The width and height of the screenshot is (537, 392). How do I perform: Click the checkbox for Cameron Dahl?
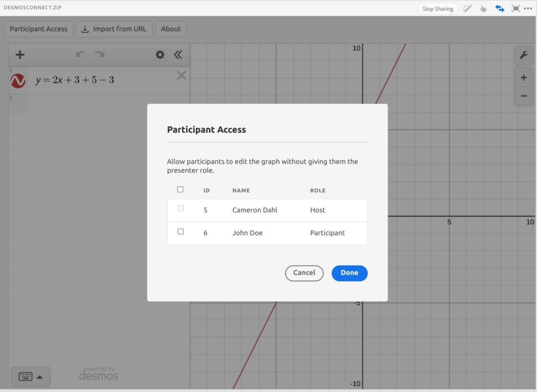click(x=180, y=208)
